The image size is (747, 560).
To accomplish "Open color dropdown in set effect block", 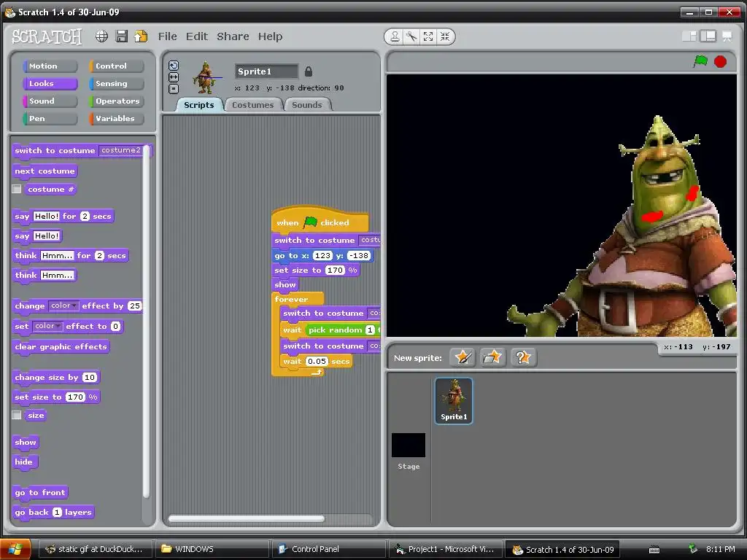I will coord(47,326).
